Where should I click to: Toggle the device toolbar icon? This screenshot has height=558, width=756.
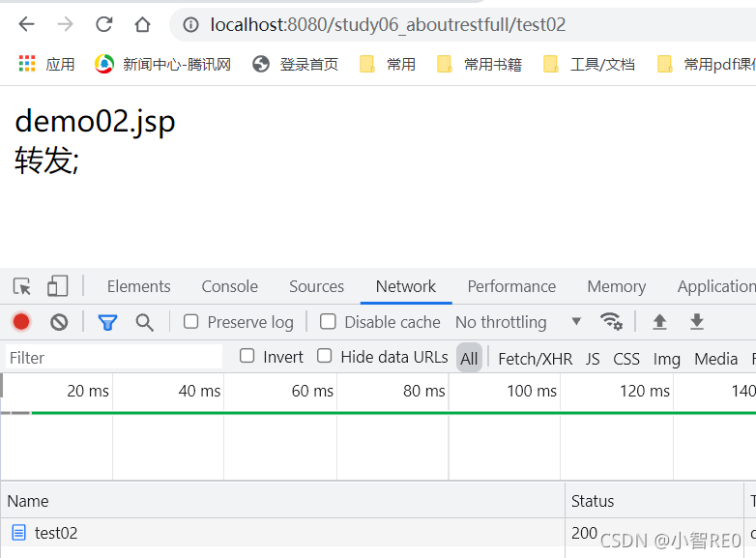click(57, 286)
